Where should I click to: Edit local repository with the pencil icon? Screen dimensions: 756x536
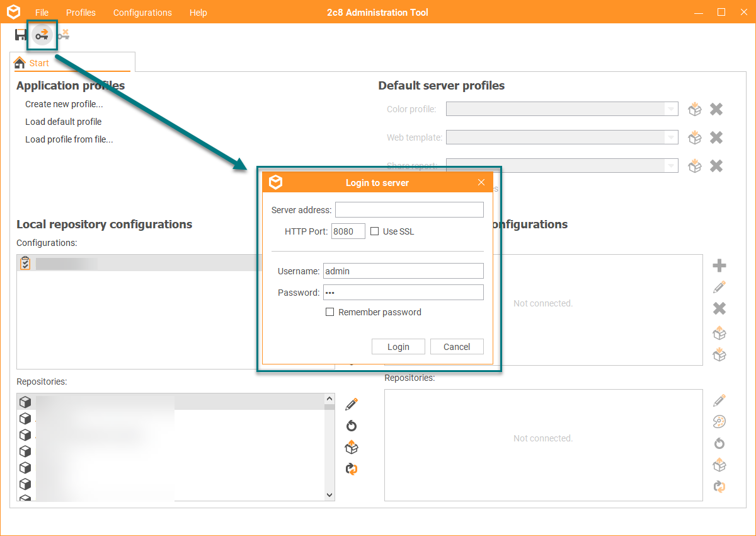point(352,404)
